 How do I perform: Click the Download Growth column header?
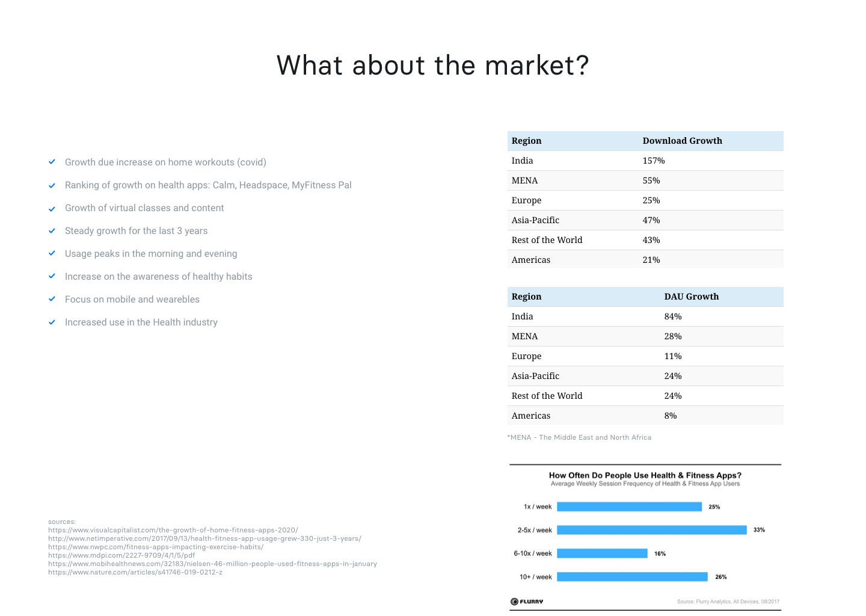coord(682,141)
